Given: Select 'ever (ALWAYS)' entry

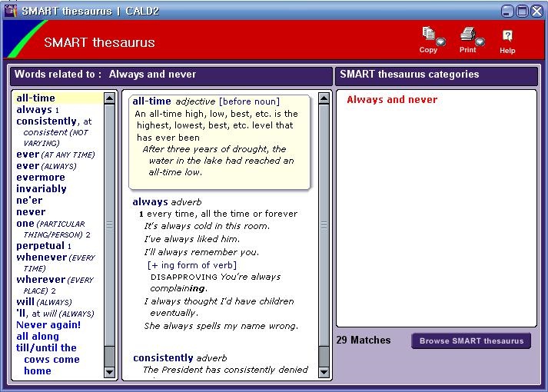Looking at the screenshot, I should 46,166.
